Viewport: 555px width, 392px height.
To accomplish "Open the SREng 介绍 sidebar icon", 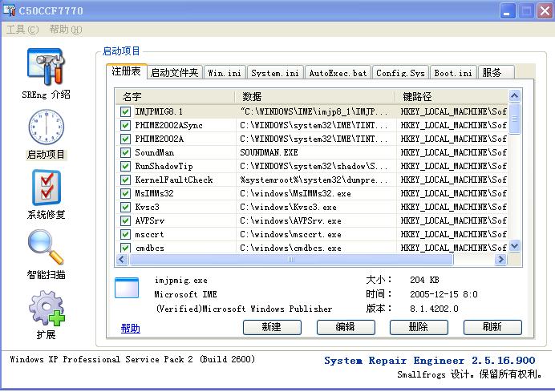I will click(x=46, y=67).
